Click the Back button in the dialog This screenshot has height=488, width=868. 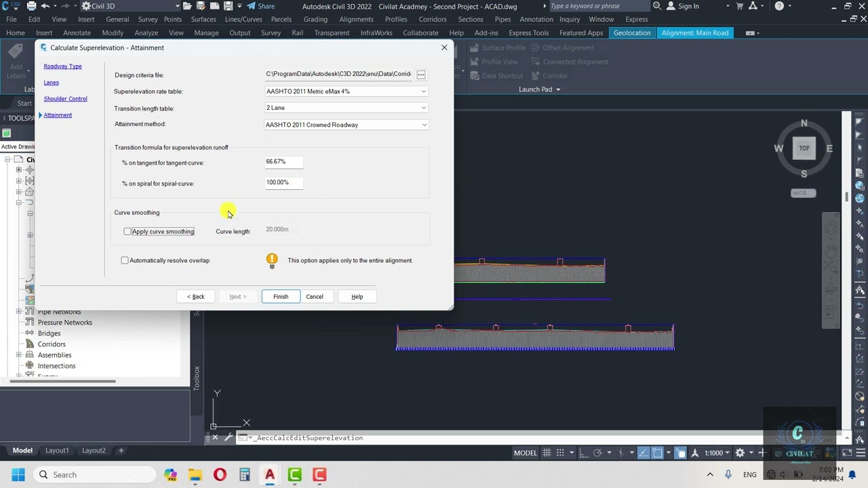click(x=195, y=297)
